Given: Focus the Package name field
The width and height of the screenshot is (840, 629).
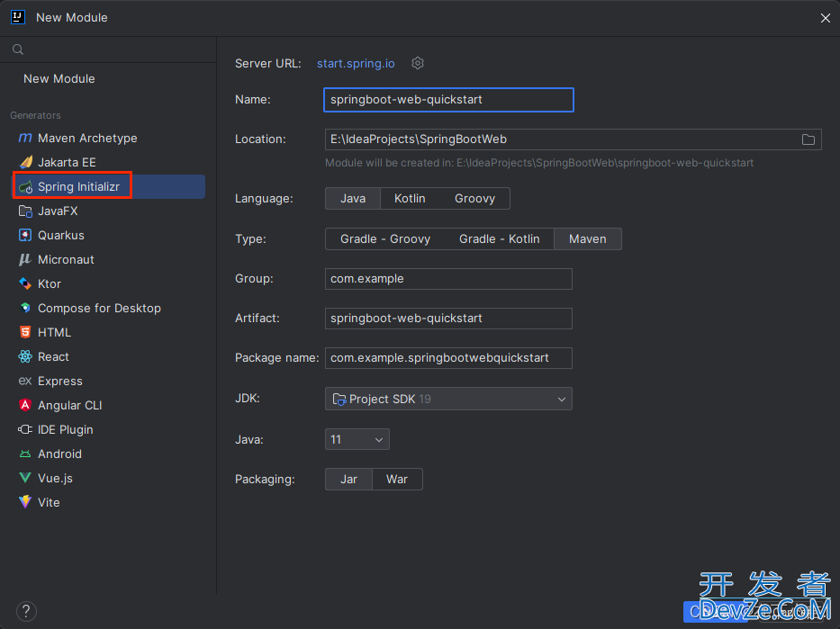Looking at the screenshot, I should pos(448,358).
